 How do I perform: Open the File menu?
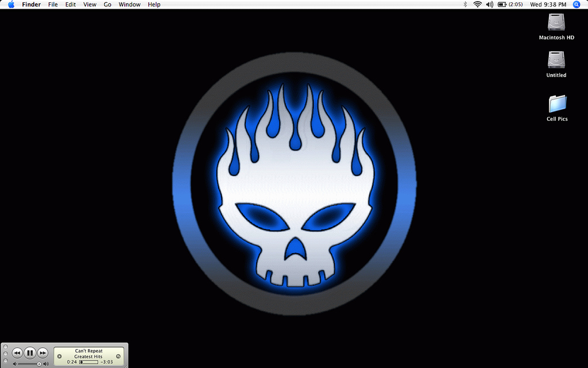click(x=53, y=5)
